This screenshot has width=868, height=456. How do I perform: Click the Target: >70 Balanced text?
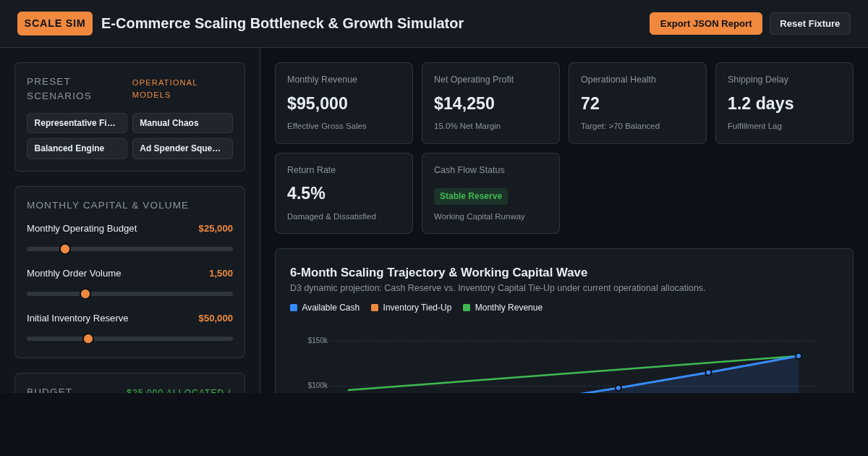coord(620,126)
